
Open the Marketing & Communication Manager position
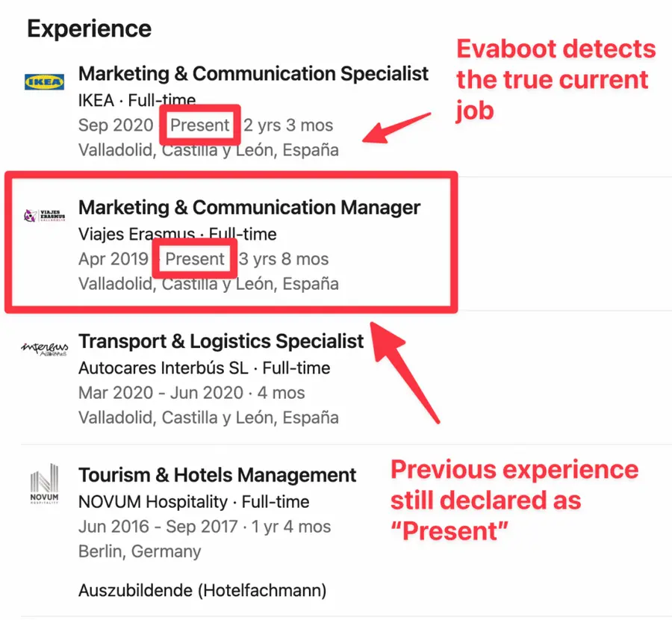pyautogui.click(x=249, y=208)
